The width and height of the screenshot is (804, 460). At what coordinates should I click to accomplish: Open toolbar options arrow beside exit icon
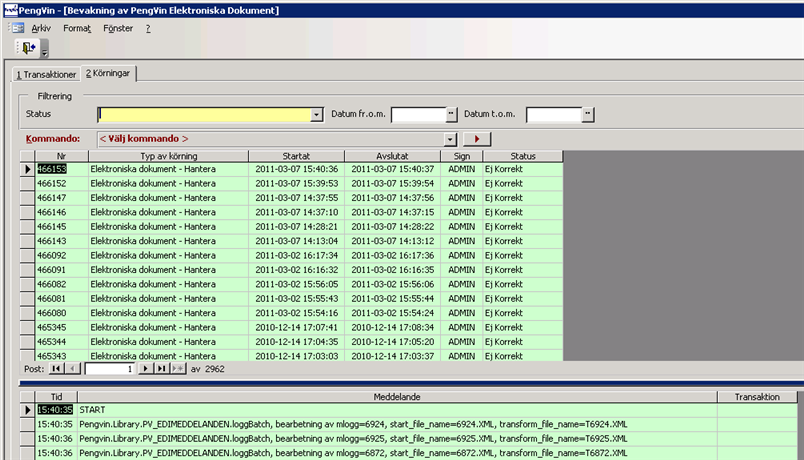(45, 48)
